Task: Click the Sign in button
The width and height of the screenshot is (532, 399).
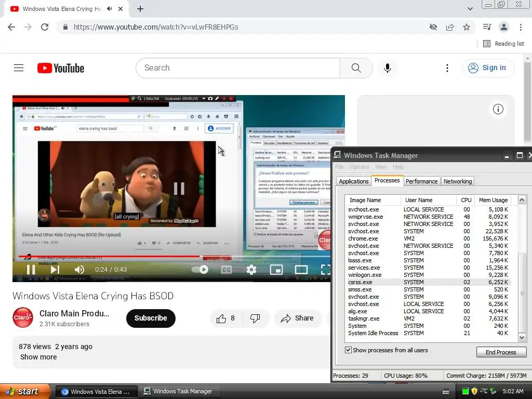Action: coord(487,68)
